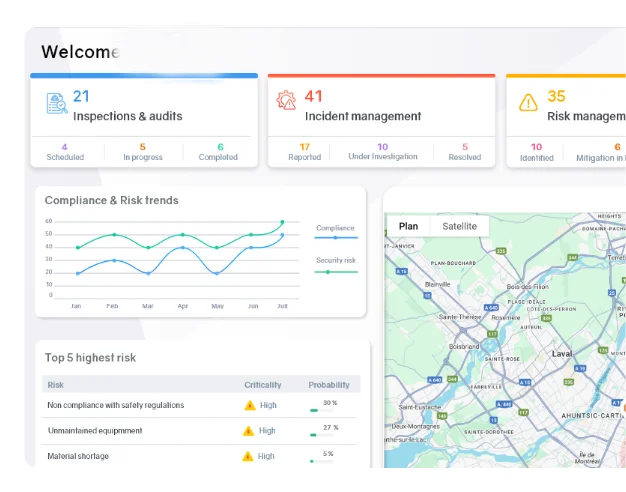Select the 6 Completed inspections stat

[x=218, y=152]
